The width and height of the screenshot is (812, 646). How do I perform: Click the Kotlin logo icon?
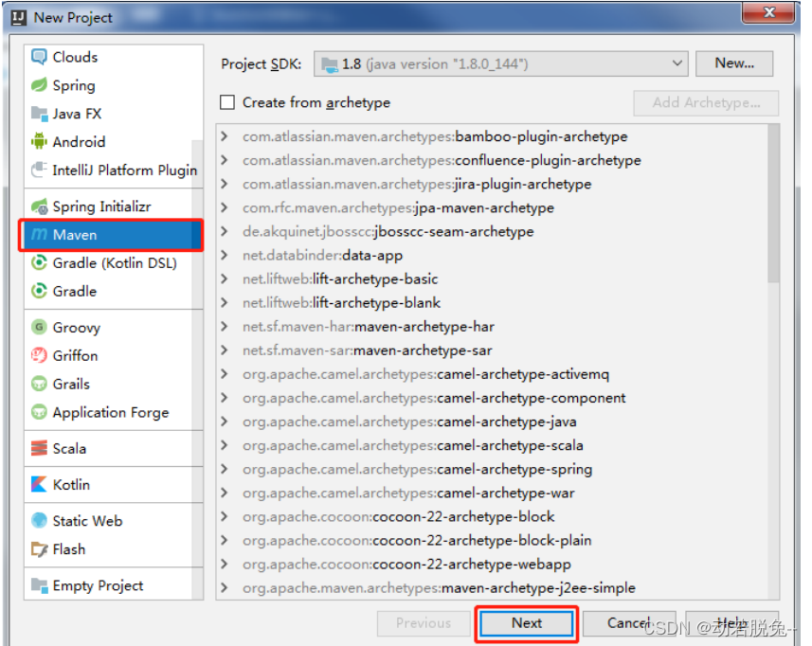click(x=40, y=485)
